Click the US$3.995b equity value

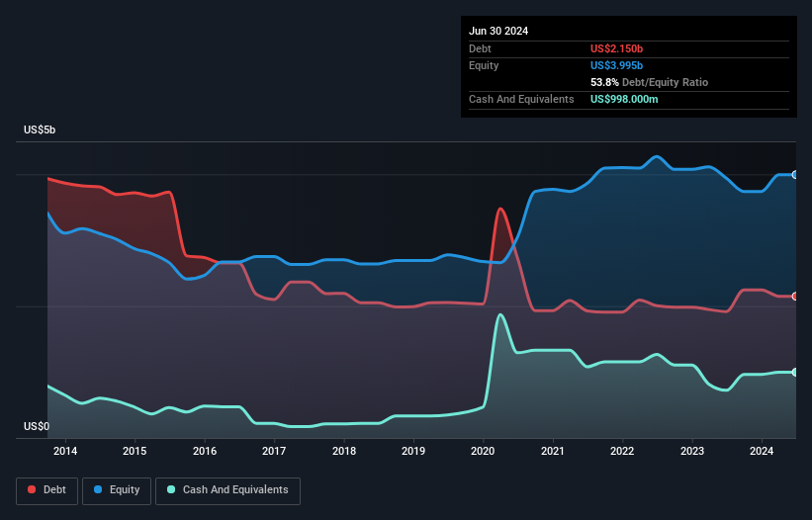click(616, 65)
